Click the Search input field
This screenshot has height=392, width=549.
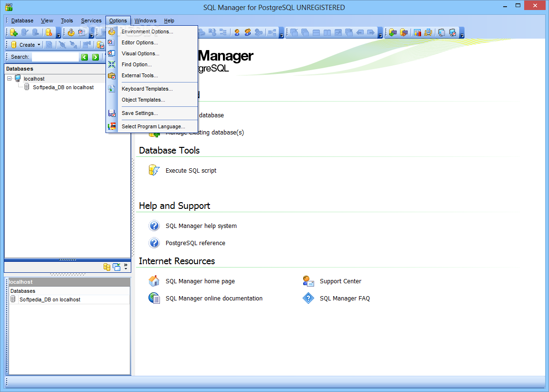pos(55,57)
